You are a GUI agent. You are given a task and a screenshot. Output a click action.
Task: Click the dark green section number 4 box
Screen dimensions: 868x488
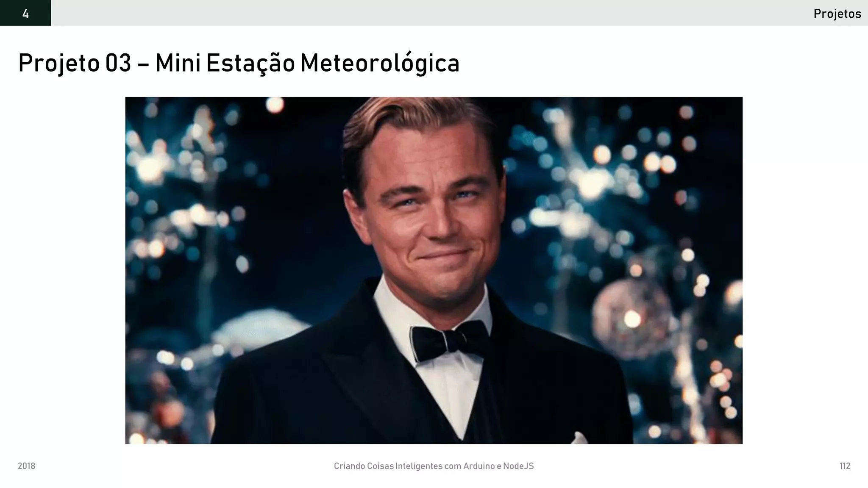point(25,13)
